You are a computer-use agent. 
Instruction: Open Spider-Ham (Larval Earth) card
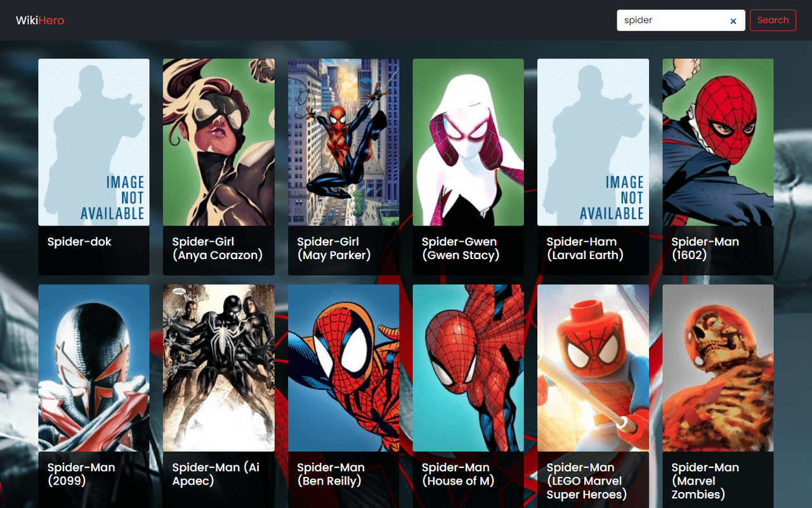(593, 141)
